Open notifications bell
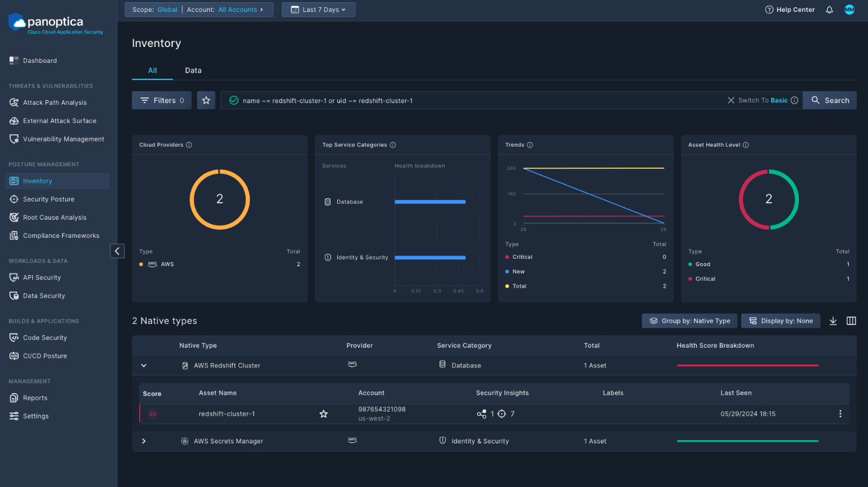868x487 pixels. 830,10
